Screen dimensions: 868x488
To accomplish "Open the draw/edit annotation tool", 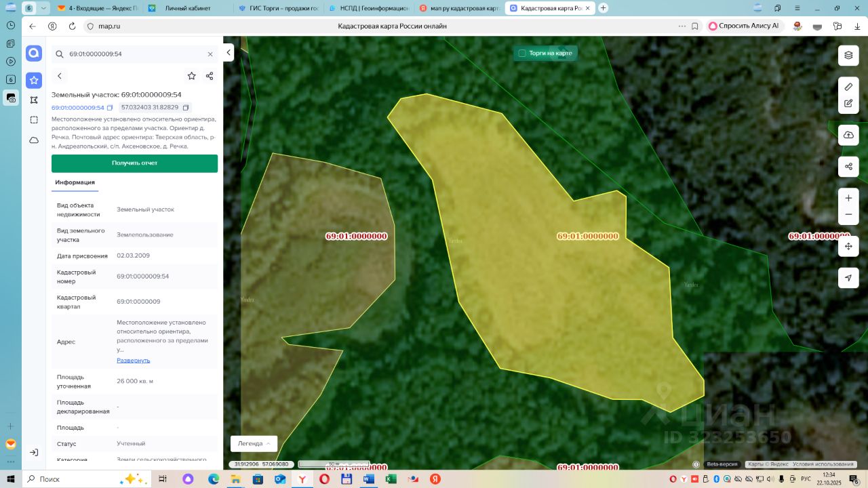I will point(848,104).
